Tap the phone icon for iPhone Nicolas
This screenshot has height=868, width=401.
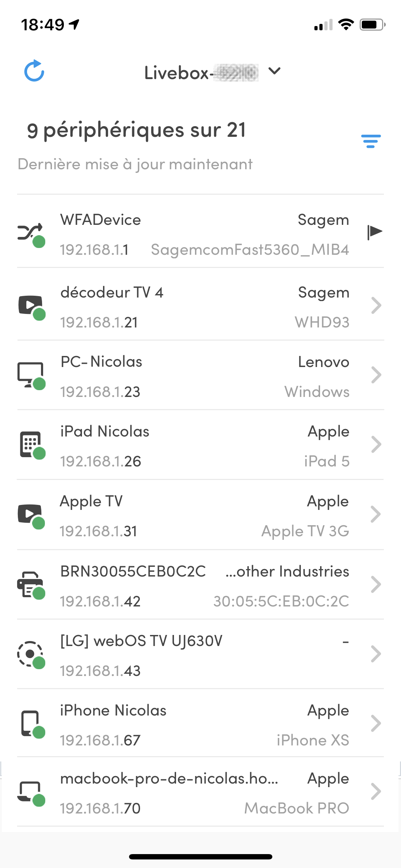[31, 723]
